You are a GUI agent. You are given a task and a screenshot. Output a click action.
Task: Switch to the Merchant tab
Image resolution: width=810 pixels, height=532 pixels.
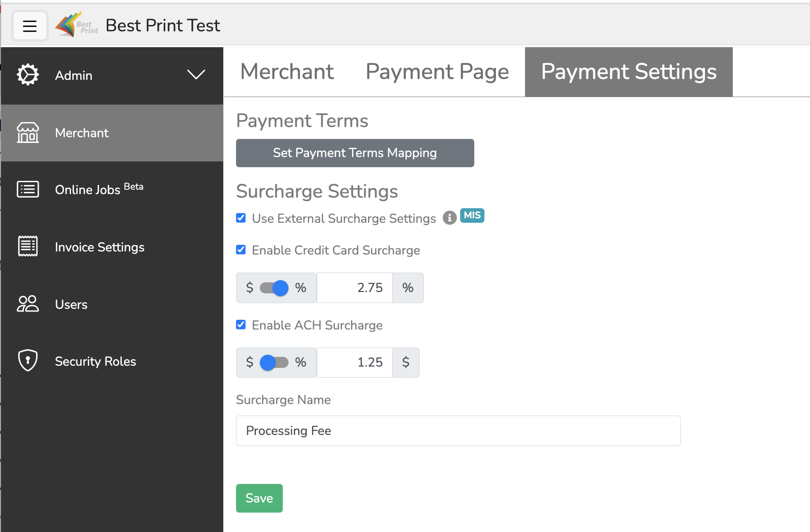287,71
